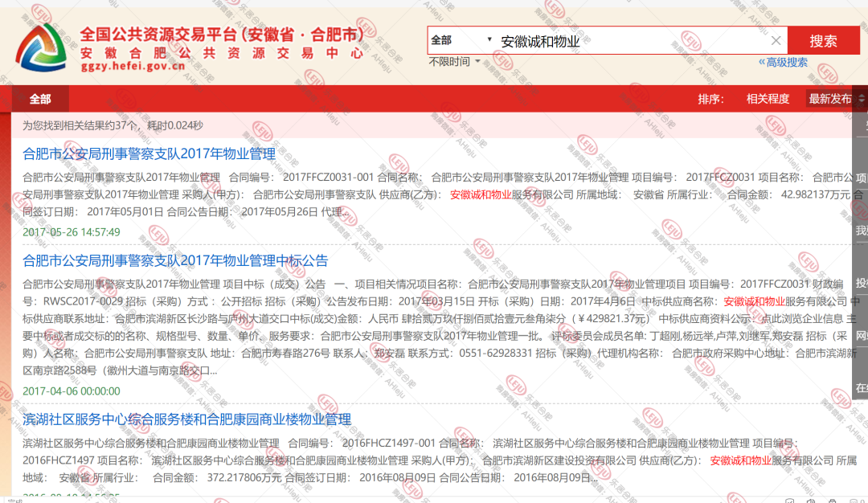Click amount 372.217806万元 text
This screenshot has width=868, height=503.
(x=244, y=477)
